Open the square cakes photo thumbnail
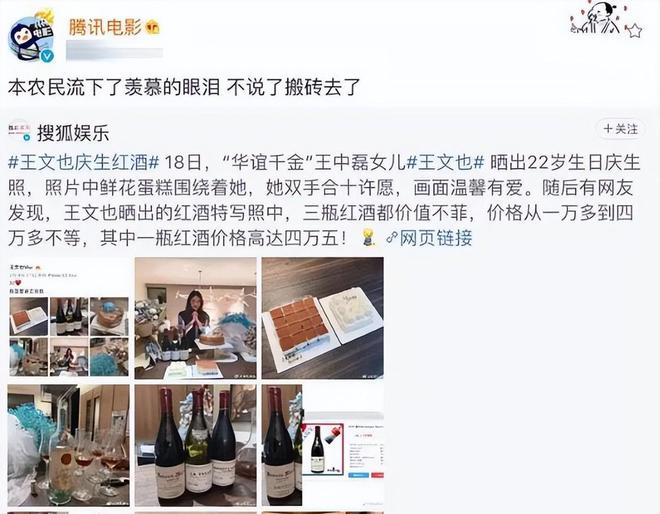This screenshot has width=660, height=514. (322, 318)
